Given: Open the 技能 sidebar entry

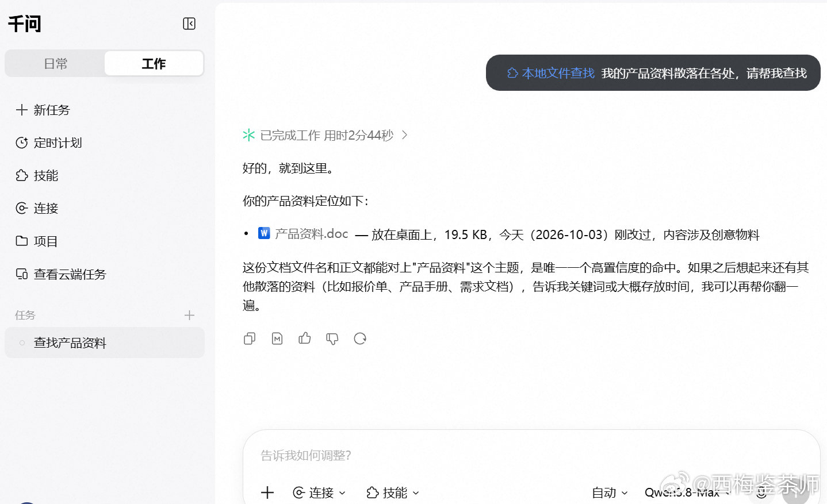Looking at the screenshot, I should (x=104, y=175).
